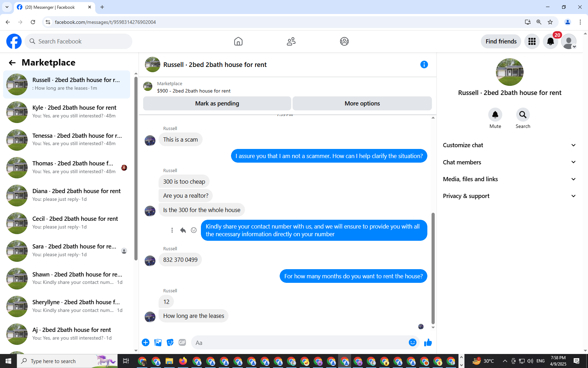This screenshot has height=368, width=588.
Task: Choose a GIF to send
Action: [x=182, y=342]
